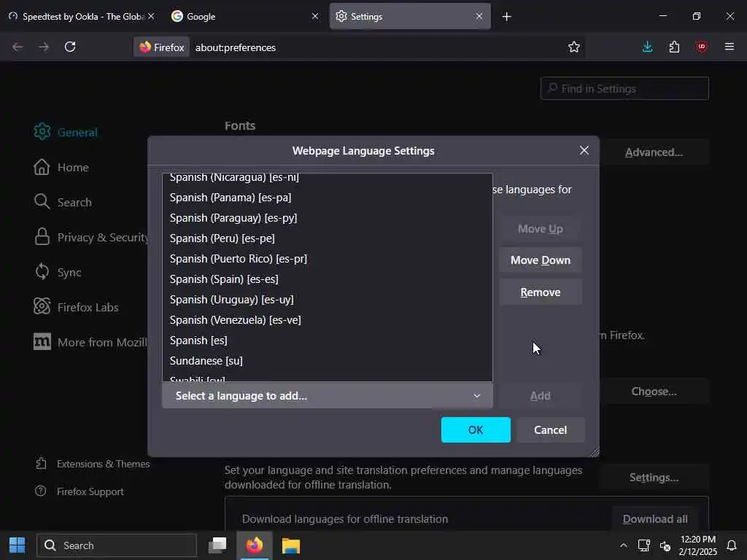This screenshot has width=747, height=560.
Task: Click the greyed Add button
Action: click(x=541, y=396)
